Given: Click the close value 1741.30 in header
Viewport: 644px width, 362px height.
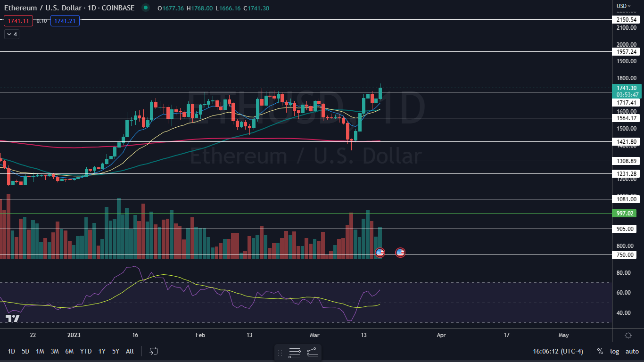Looking at the screenshot, I should click(x=259, y=8).
